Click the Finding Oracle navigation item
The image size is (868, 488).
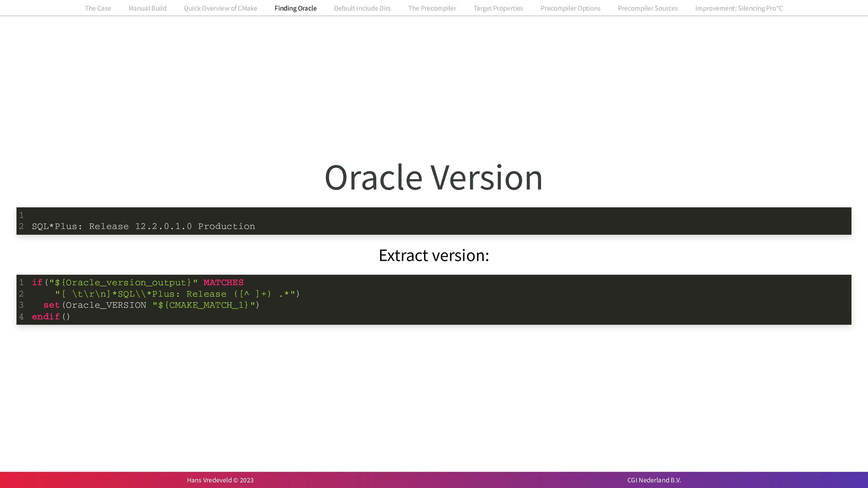coord(295,8)
